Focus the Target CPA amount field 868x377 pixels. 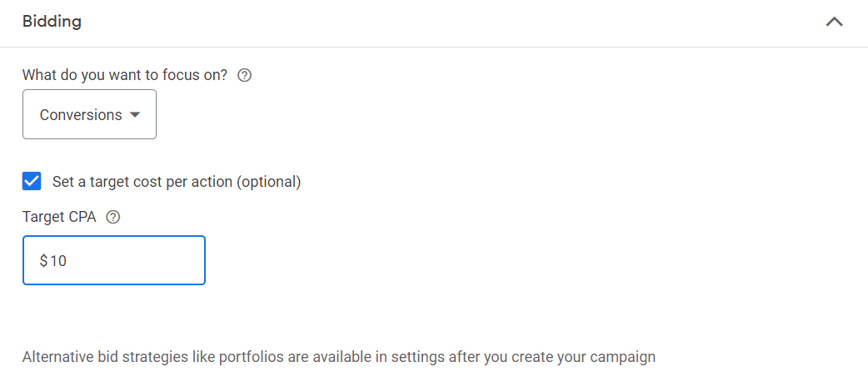(114, 260)
